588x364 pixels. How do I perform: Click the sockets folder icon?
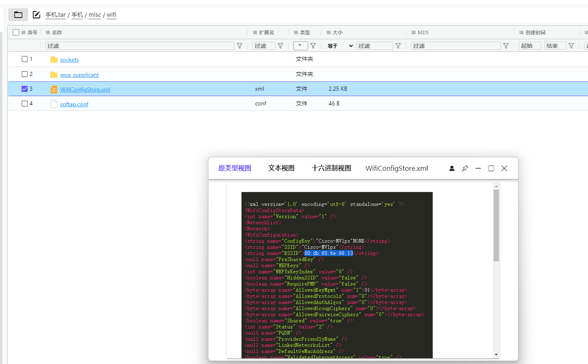tap(54, 60)
